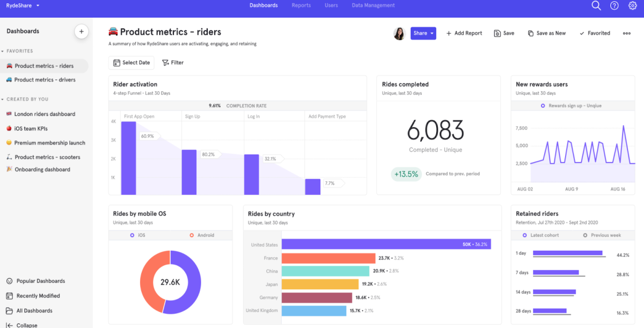Image resolution: width=644 pixels, height=328 pixels.
Task: Click the 28.8% retention value for 7 days
Action: [x=623, y=274]
